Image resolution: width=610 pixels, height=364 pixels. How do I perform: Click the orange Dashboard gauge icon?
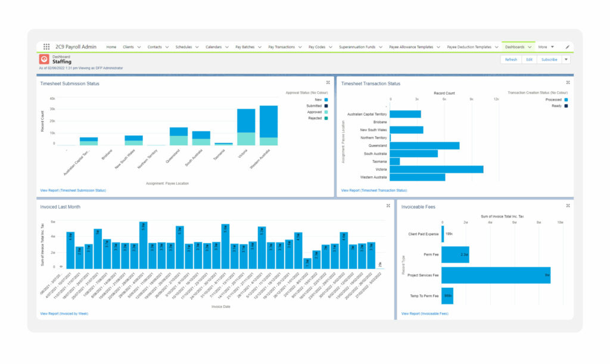click(x=44, y=59)
